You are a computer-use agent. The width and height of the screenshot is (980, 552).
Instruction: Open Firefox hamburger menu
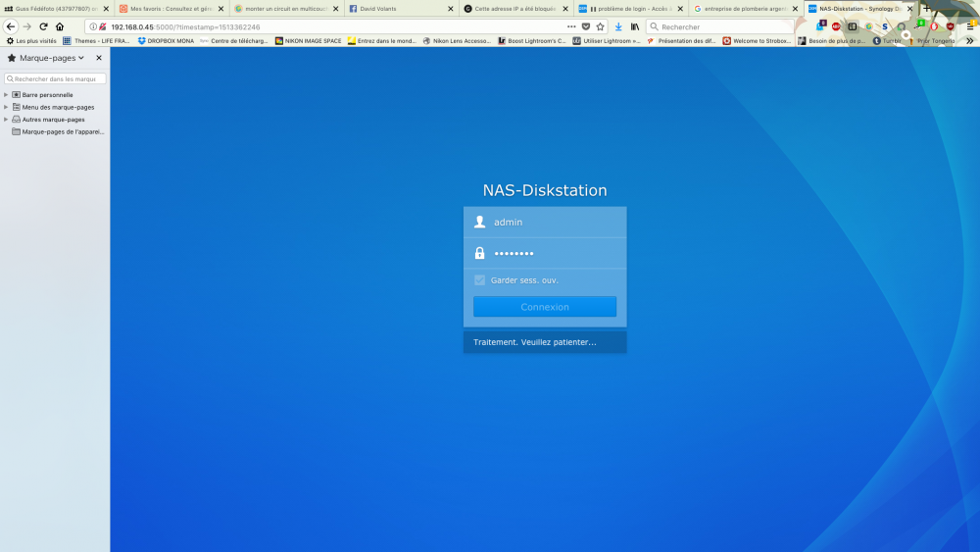[970, 26]
